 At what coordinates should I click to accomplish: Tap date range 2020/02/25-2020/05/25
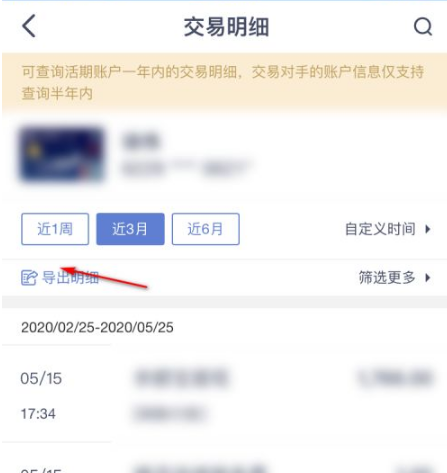(x=97, y=327)
